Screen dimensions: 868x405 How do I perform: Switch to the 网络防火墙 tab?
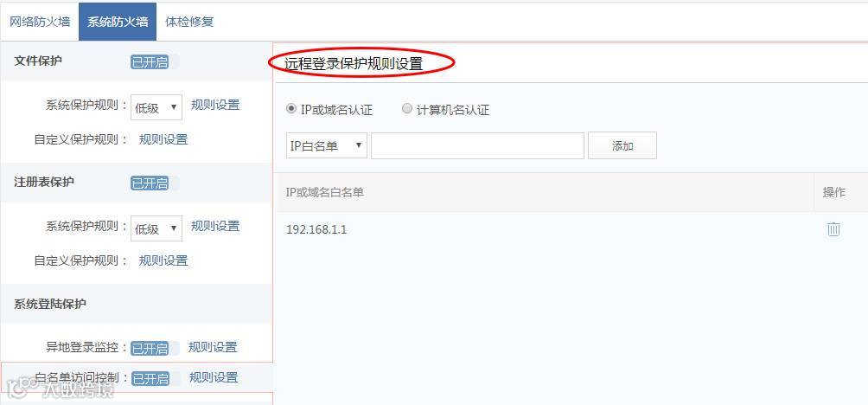[x=40, y=22]
